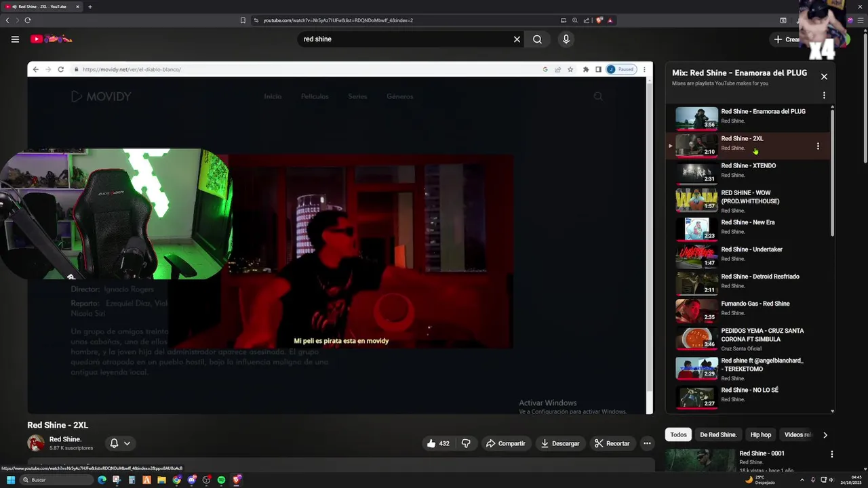Play 'Red Shine - Enamoraa del PLUG' from the mix

[747, 118]
